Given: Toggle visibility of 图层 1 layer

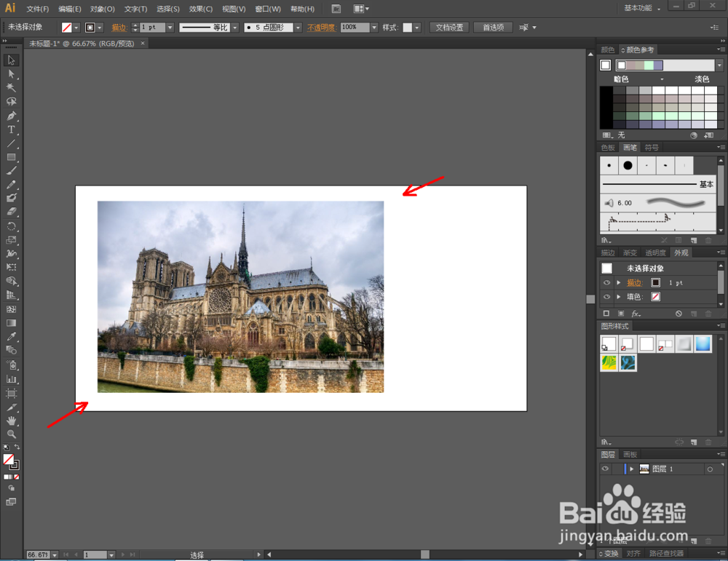Looking at the screenshot, I should click(x=605, y=469).
